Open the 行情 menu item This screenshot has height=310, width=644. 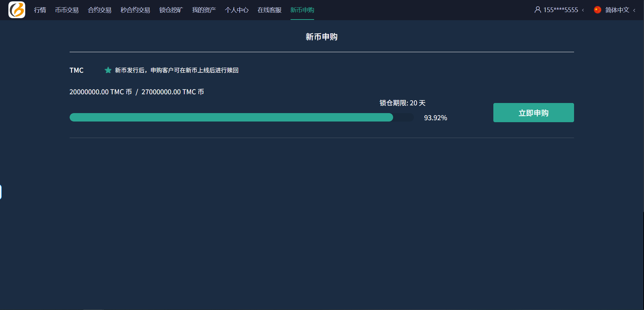point(40,10)
